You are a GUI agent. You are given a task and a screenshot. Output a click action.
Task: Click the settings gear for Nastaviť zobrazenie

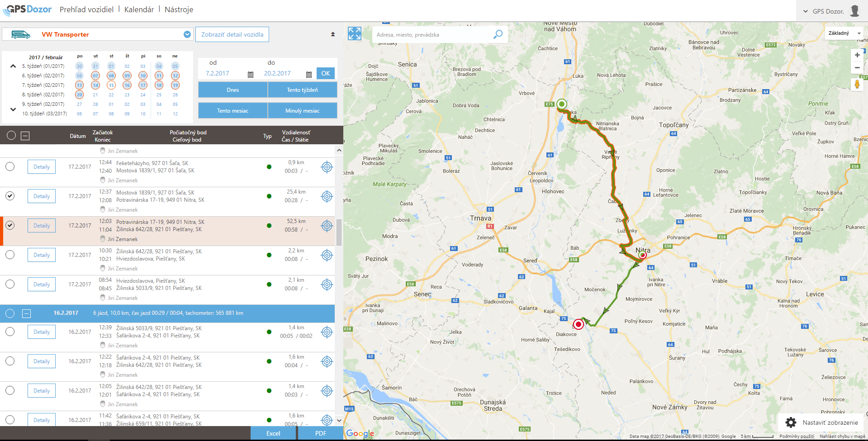[791, 422]
